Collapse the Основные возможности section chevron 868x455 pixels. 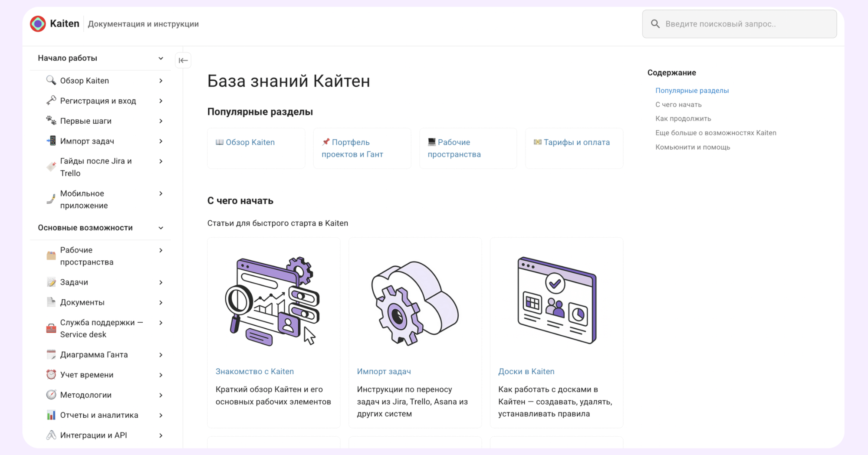pyautogui.click(x=161, y=227)
